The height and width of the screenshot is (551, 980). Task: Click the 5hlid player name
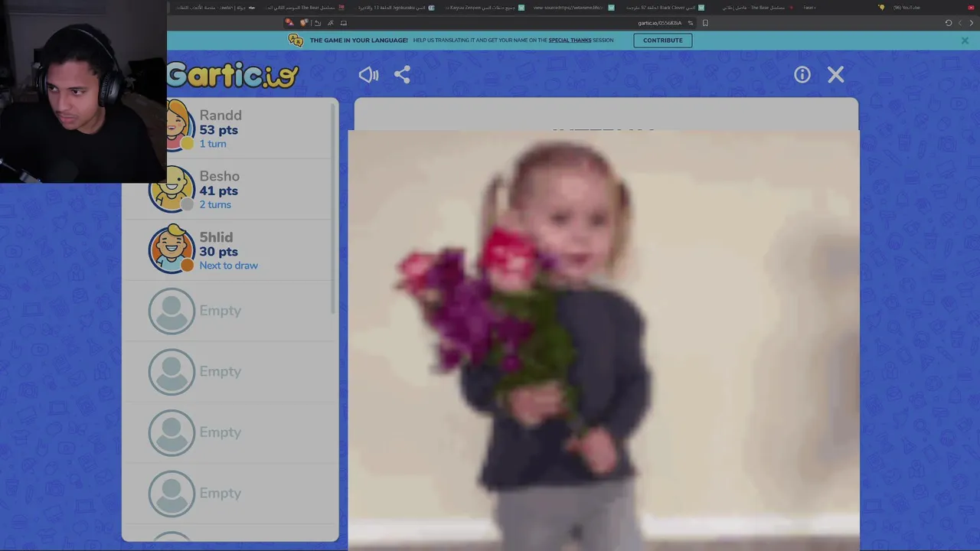click(216, 237)
